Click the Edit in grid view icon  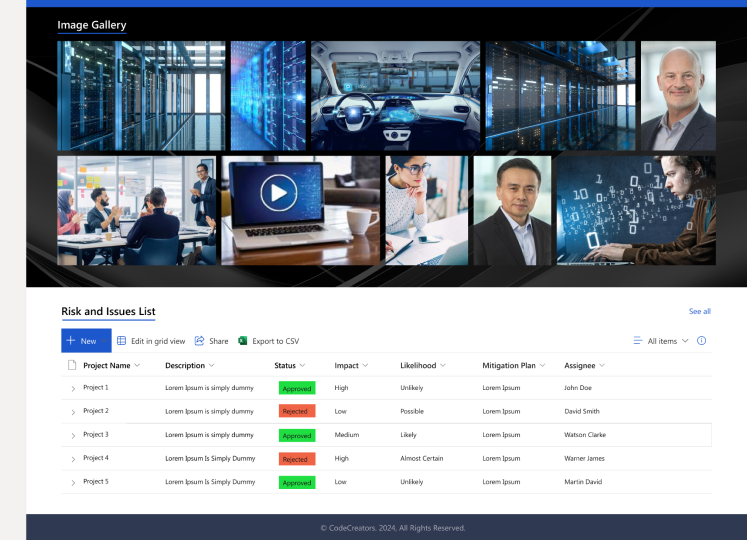(x=122, y=341)
